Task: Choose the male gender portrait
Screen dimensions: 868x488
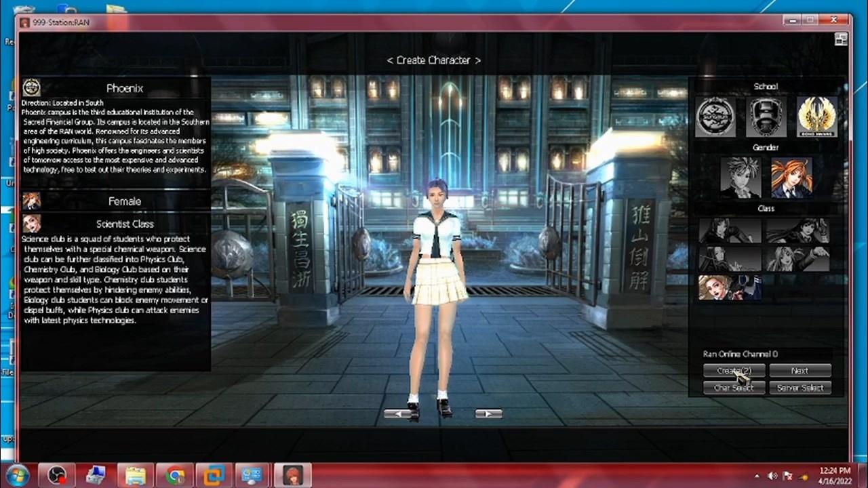Action: 741,178
